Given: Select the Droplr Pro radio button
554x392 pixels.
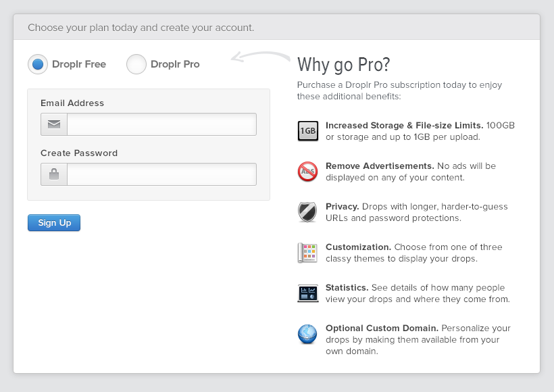Looking at the screenshot, I should (136, 64).
